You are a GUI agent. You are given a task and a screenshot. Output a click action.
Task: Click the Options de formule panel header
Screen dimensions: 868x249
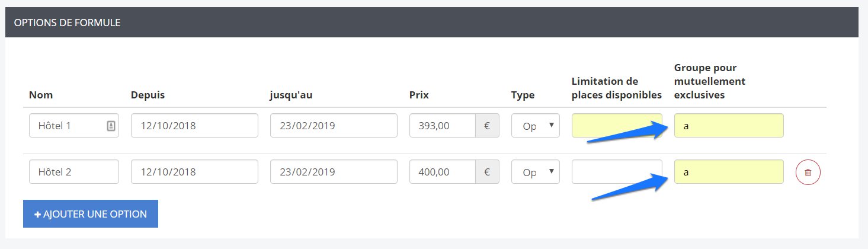[431, 23]
